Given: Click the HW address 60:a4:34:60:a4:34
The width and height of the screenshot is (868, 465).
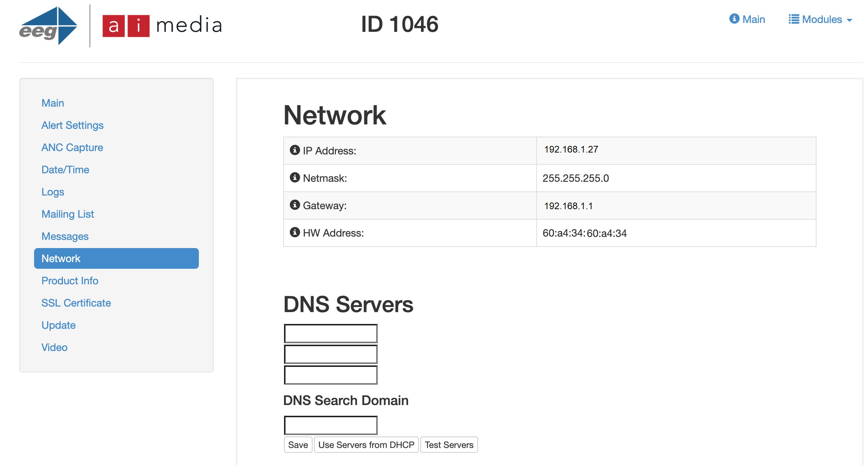Looking at the screenshot, I should [585, 233].
